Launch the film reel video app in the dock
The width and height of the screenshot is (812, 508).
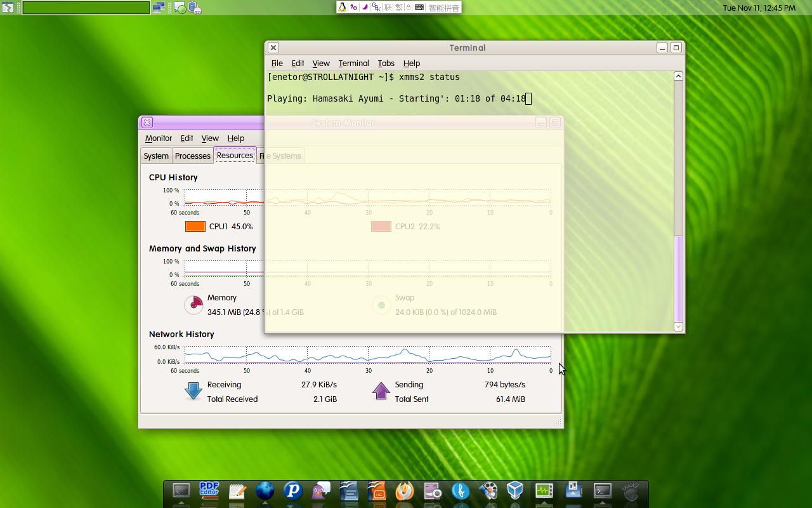click(x=488, y=491)
